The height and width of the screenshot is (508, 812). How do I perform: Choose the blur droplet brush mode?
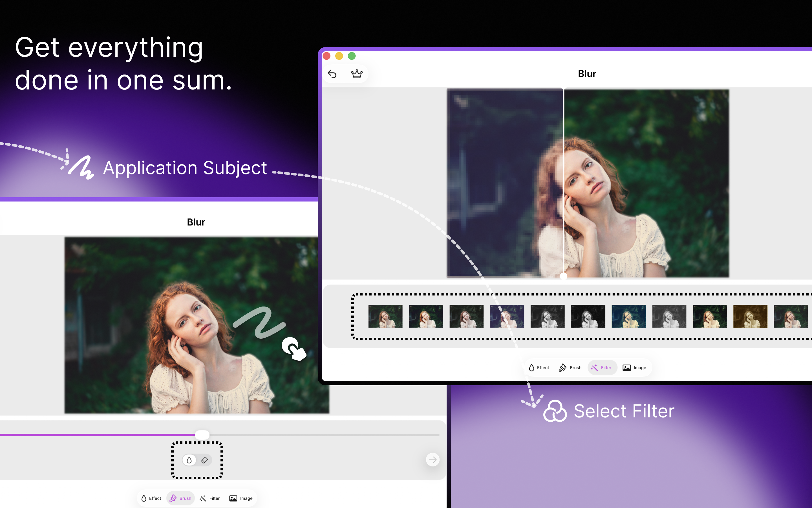(x=189, y=460)
